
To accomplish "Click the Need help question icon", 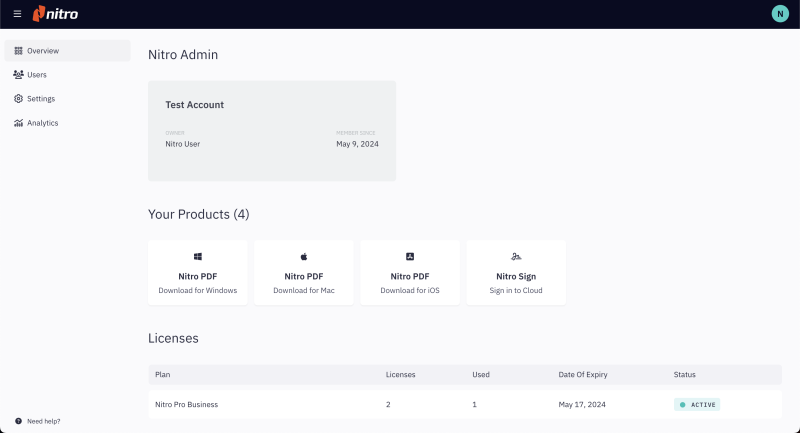I will 18,421.
